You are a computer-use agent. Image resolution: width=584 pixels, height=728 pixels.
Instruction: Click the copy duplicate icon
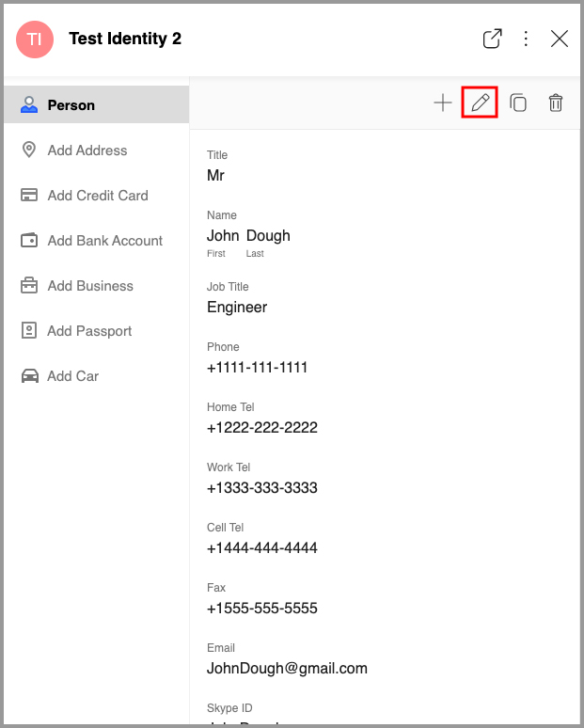pyautogui.click(x=518, y=103)
